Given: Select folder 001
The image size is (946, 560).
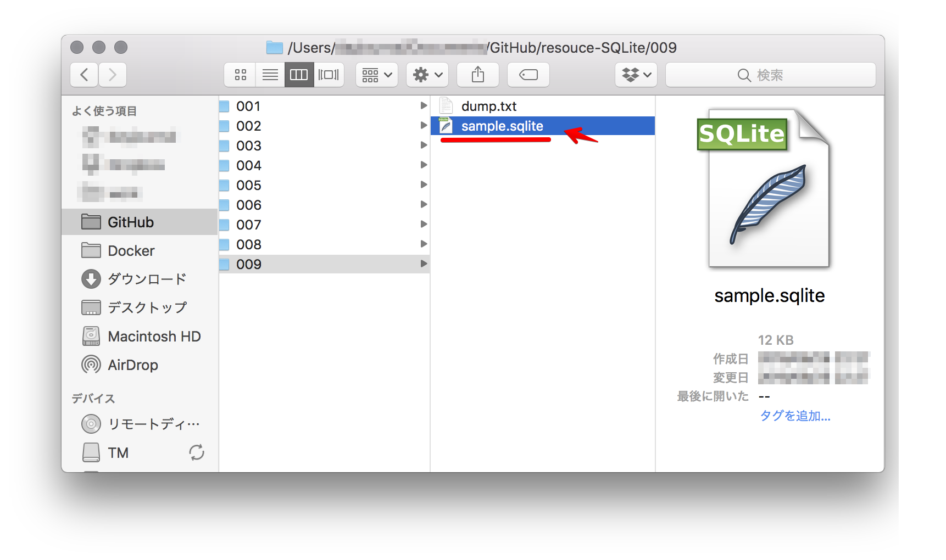Looking at the screenshot, I should (x=324, y=106).
